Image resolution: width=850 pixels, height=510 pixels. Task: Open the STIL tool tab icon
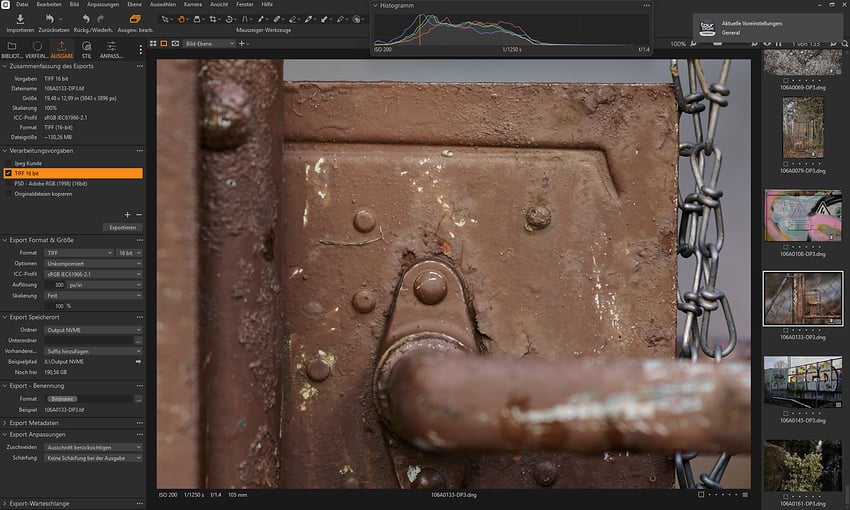click(86, 46)
